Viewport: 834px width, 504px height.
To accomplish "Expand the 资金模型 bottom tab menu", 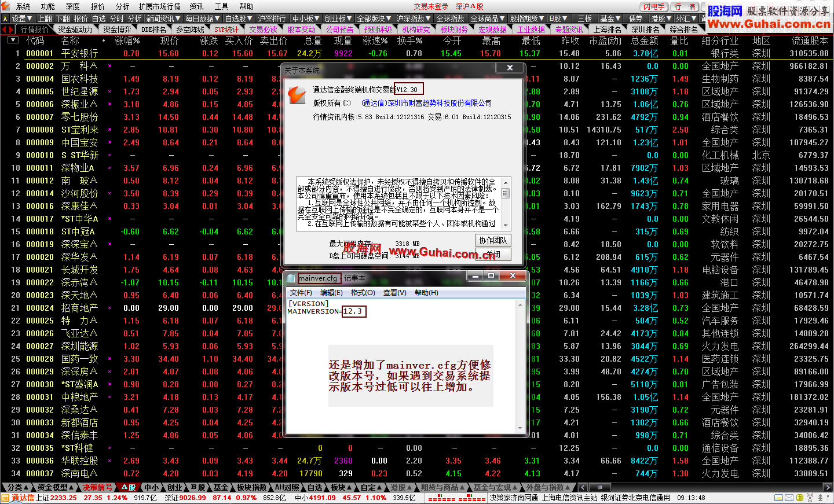I will [x=55, y=487].
